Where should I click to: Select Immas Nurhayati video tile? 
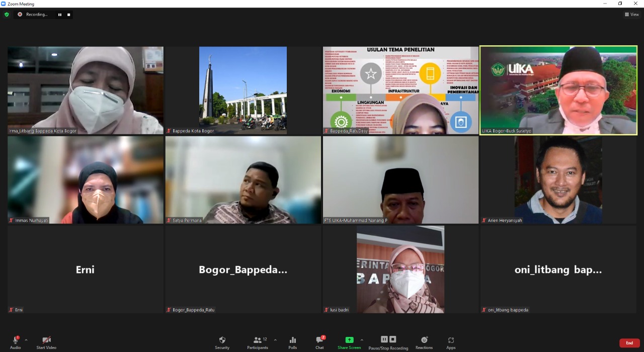[x=86, y=180]
